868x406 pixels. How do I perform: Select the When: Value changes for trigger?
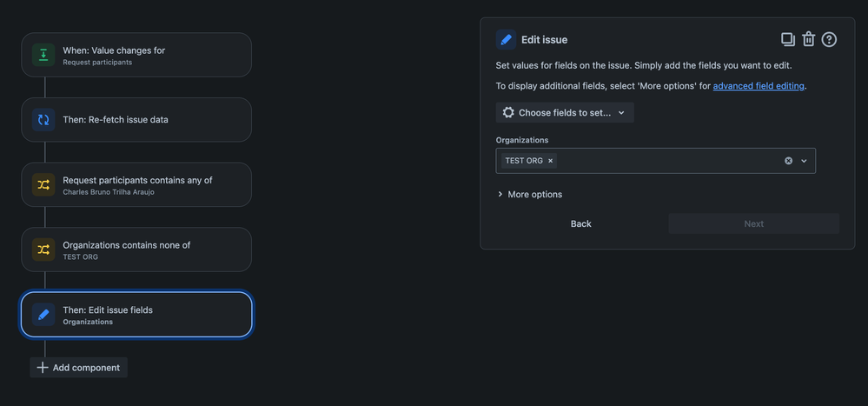(x=136, y=55)
